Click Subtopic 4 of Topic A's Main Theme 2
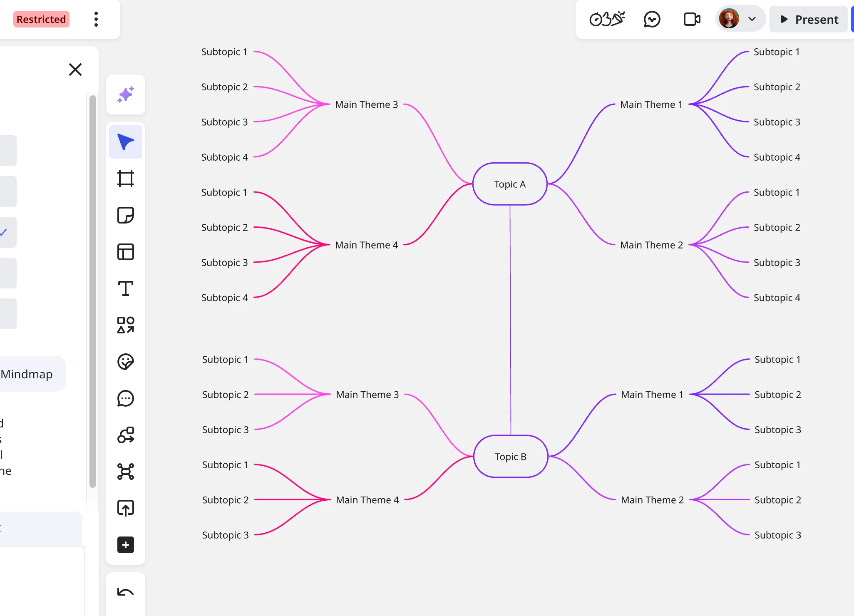The height and width of the screenshot is (616, 854). (x=777, y=298)
